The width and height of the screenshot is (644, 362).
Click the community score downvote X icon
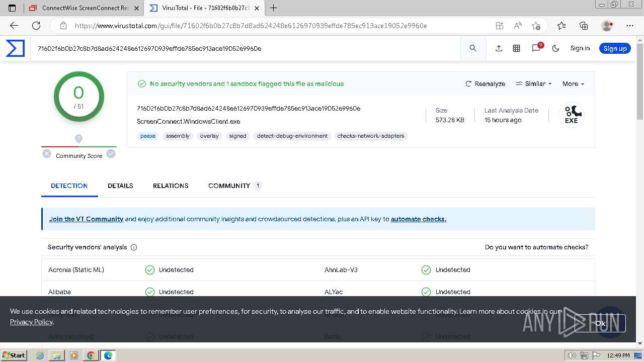point(47,154)
